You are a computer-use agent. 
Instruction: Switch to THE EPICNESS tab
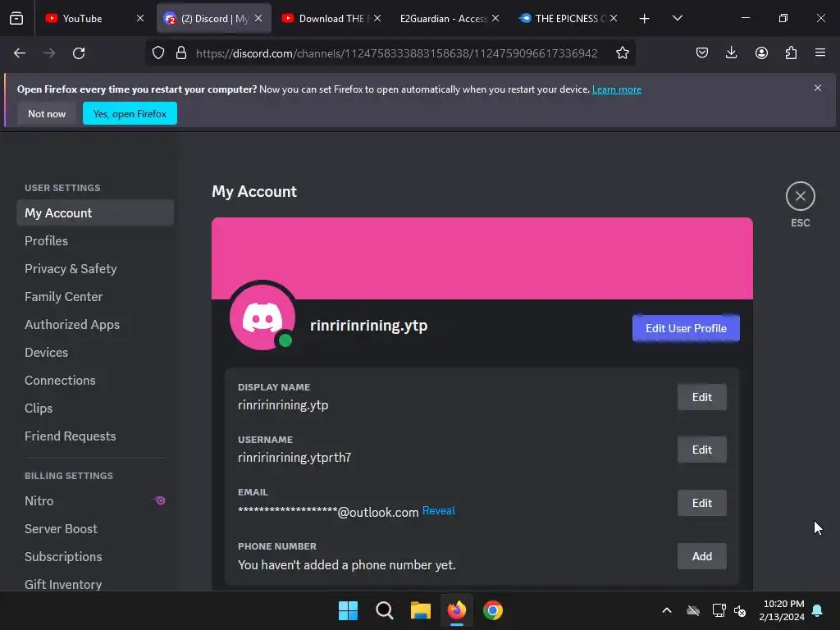click(569, 18)
